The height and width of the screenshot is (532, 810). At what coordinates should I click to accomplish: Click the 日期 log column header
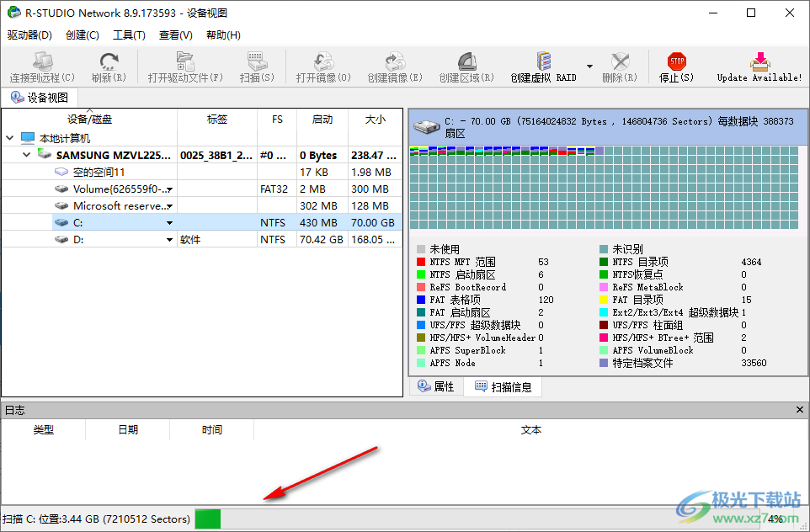point(128,430)
